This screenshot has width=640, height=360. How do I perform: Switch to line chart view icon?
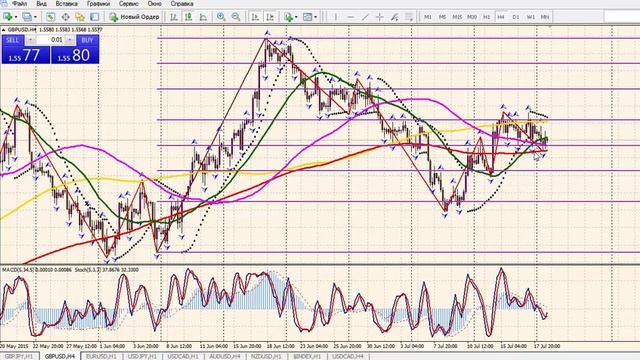[203, 17]
